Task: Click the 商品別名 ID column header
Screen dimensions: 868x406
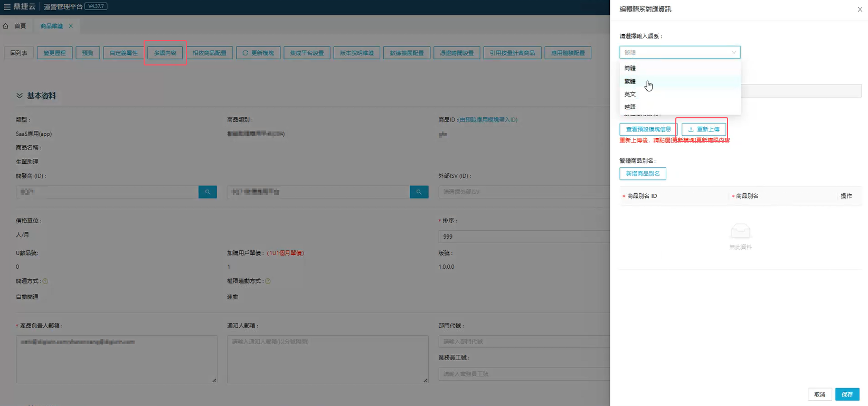Action: [642, 196]
